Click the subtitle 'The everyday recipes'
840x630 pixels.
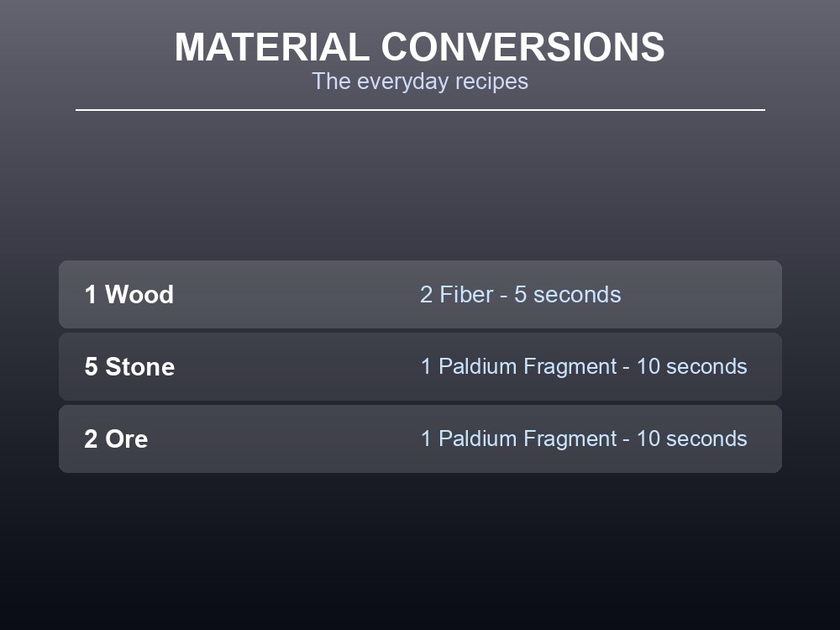pyautogui.click(x=420, y=81)
